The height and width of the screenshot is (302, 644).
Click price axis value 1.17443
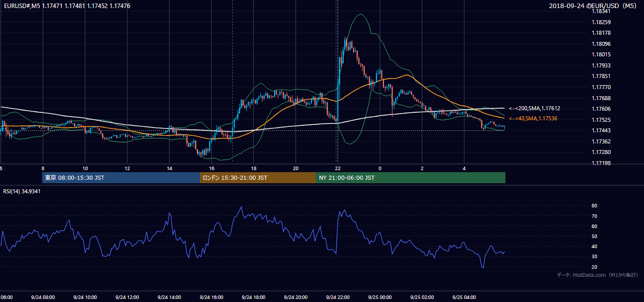[x=601, y=130]
